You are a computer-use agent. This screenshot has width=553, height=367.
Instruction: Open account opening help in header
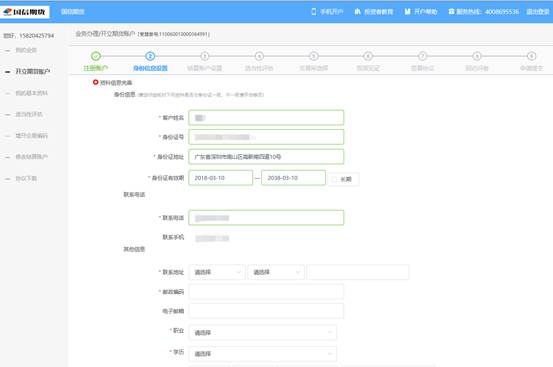click(x=421, y=12)
